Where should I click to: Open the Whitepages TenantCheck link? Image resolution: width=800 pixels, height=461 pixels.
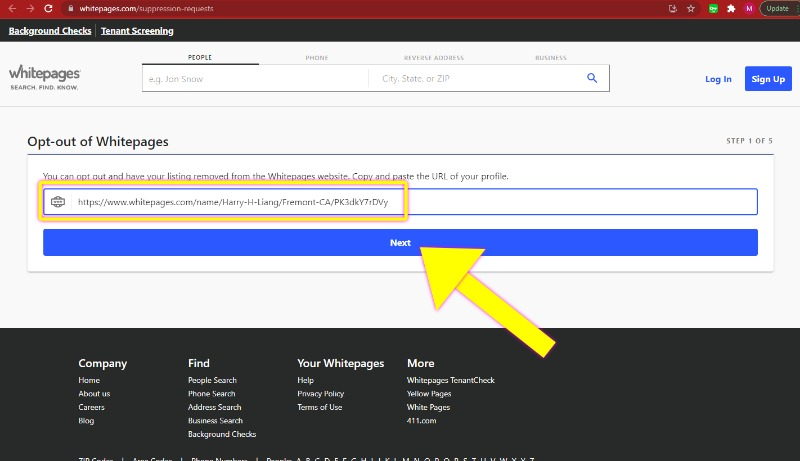coord(451,380)
